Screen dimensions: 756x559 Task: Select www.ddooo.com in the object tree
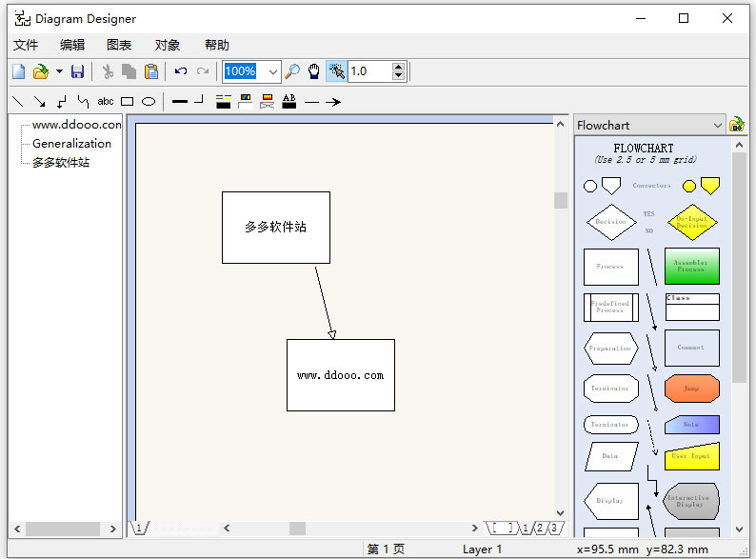click(77, 125)
